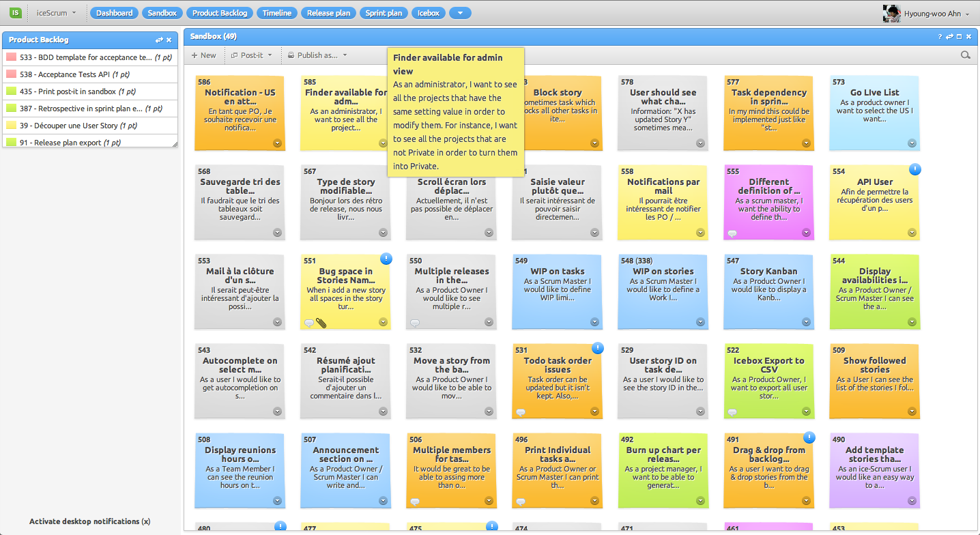Click the red color square of story 533
Viewport: 980px width, 535px height.
tap(12, 57)
